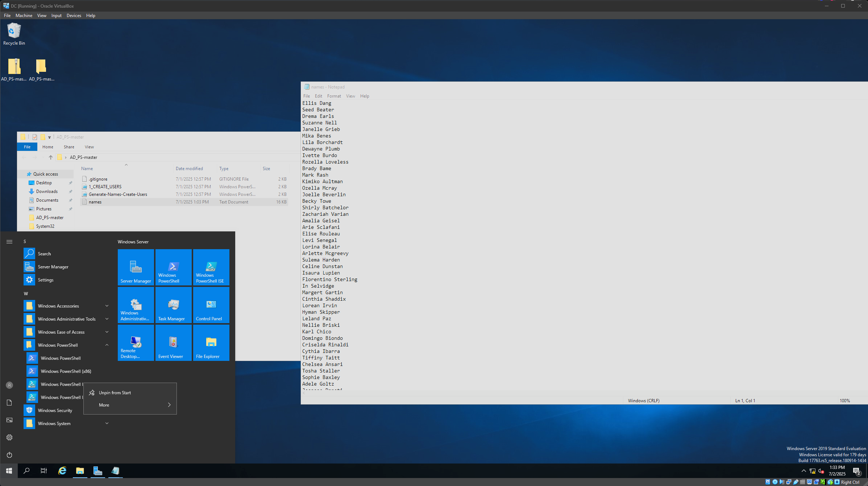Open the Notepad Format menu
Viewport: 868px width, 486px height.
click(x=334, y=96)
